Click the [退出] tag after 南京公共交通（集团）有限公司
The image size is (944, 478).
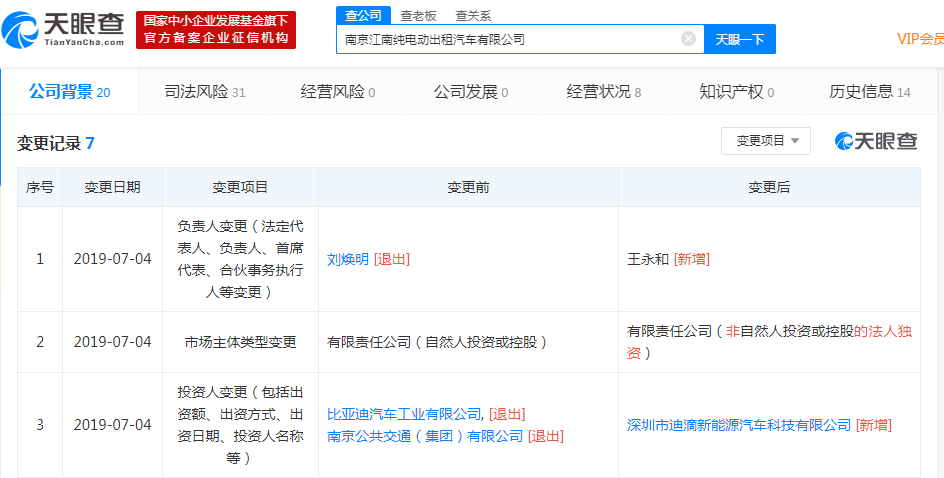click(x=546, y=436)
